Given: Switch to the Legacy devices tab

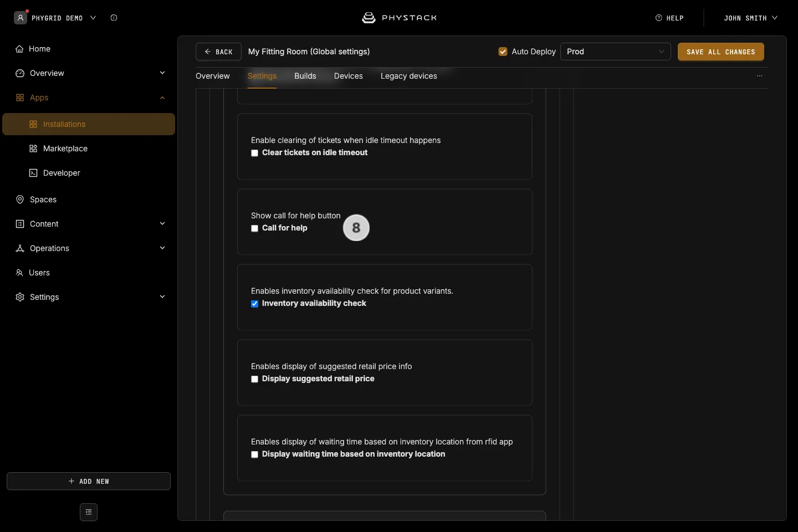Looking at the screenshot, I should pos(409,76).
